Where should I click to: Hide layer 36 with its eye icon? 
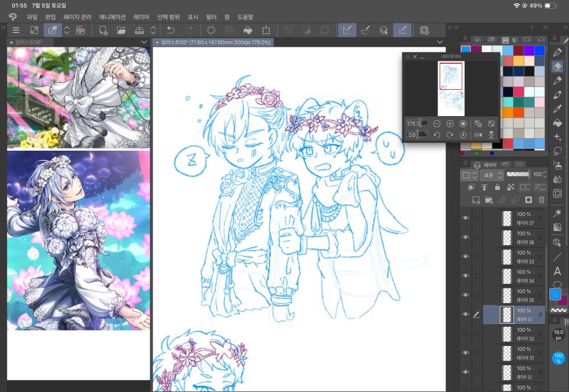465,237
